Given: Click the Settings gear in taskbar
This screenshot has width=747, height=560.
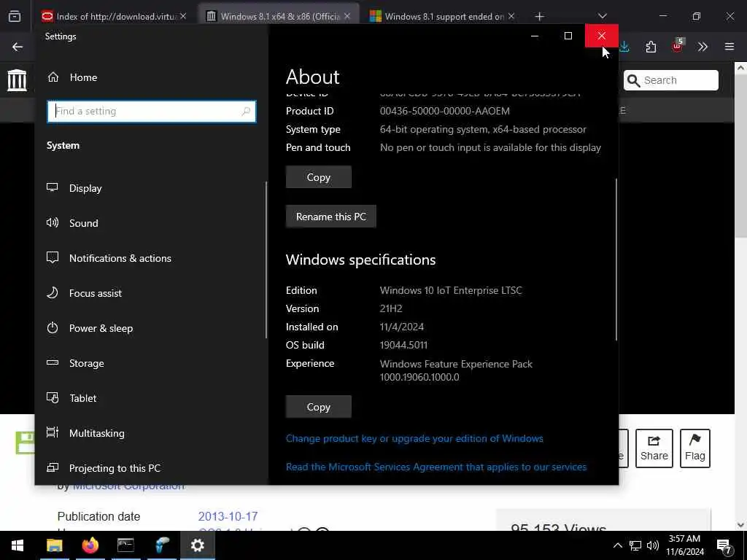Looking at the screenshot, I should tap(197, 545).
